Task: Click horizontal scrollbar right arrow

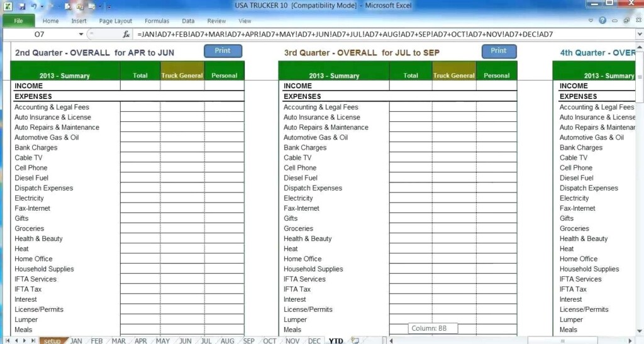Action: tap(631, 341)
